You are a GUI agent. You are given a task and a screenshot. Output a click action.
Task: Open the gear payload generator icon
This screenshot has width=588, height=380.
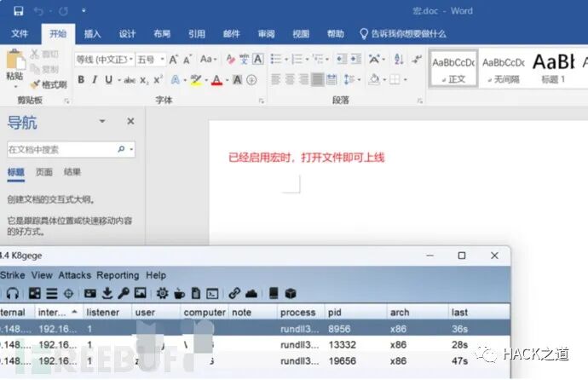pos(163,293)
